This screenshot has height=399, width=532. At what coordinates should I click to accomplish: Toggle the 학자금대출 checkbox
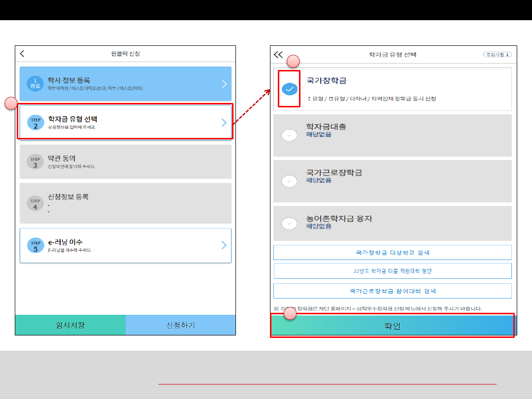tap(289, 135)
